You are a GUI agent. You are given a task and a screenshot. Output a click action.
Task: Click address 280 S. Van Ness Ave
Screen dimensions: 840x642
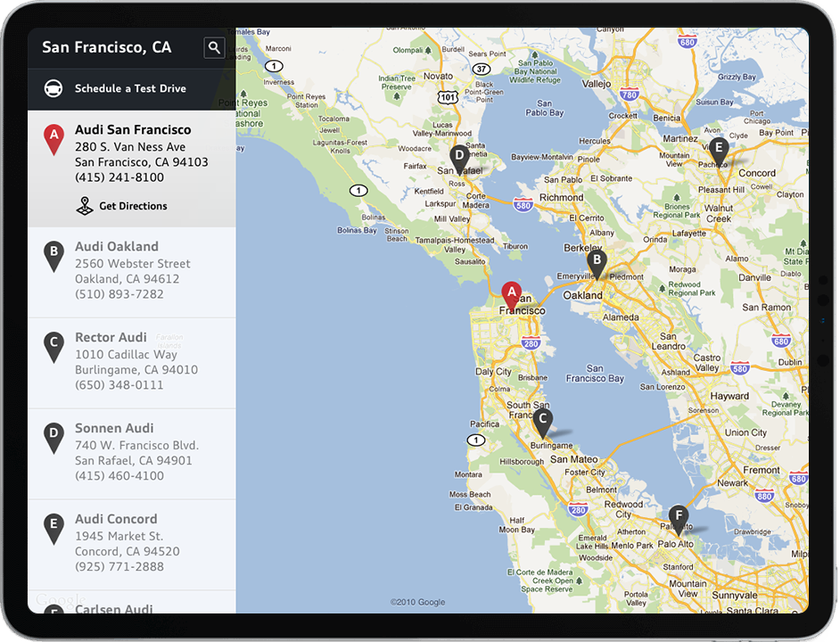point(130,147)
